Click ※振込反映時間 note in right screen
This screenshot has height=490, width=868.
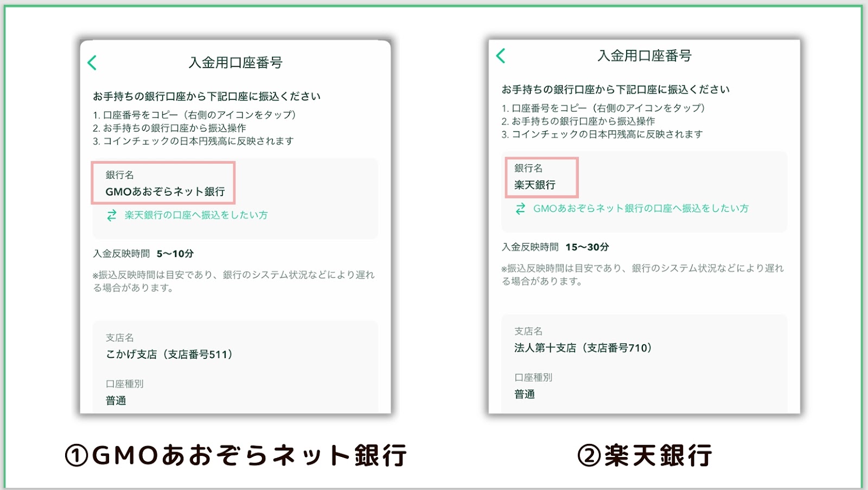coord(643,275)
